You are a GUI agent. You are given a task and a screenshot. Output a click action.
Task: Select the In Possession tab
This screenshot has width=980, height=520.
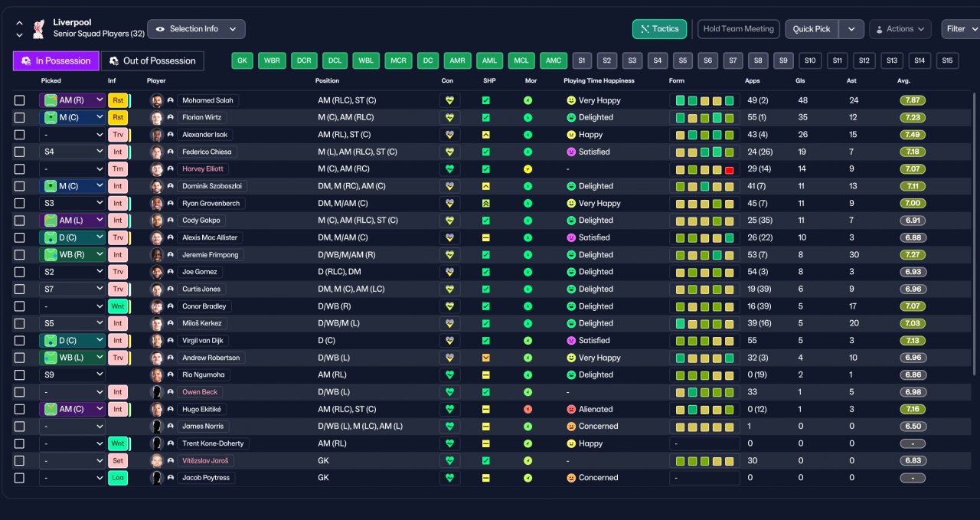[x=56, y=61]
